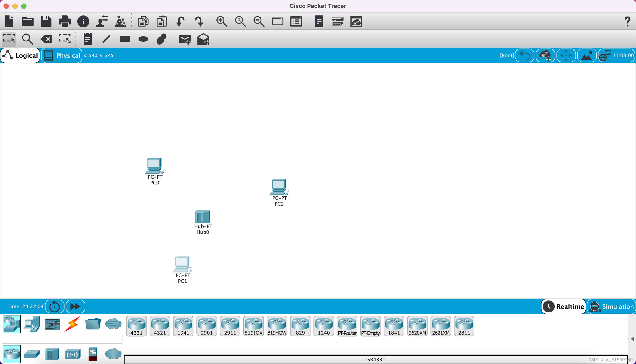Copy selection with the copy icon
Image resolution: width=636 pixels, height=364 pixels.
143,21
